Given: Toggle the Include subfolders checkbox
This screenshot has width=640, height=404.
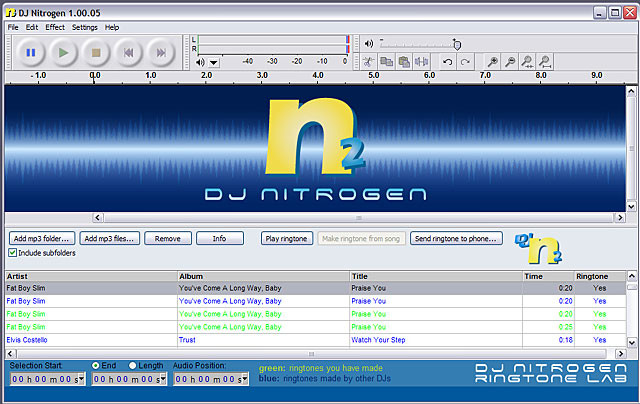Looking at the screenshot, I should [13, 253].
